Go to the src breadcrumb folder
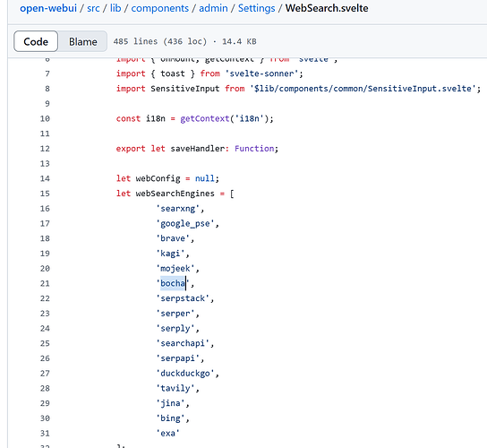This screenshot has height=448, width=487. tap(93, 8)
